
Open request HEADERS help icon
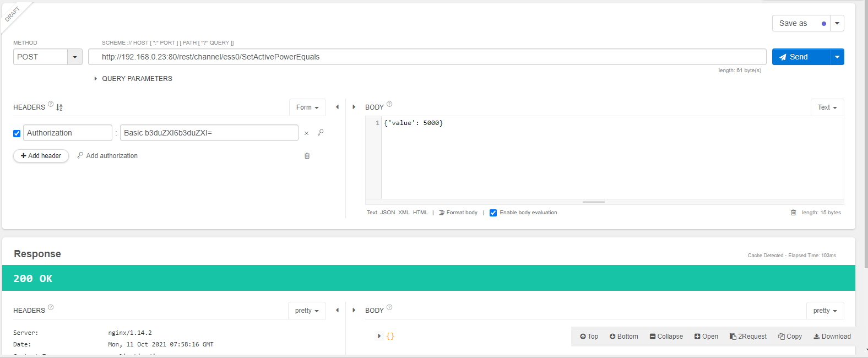[x=51, y=104]
